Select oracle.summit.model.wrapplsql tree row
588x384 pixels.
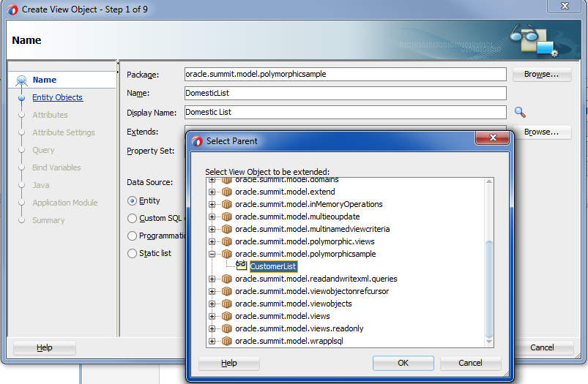coord(289,341)
